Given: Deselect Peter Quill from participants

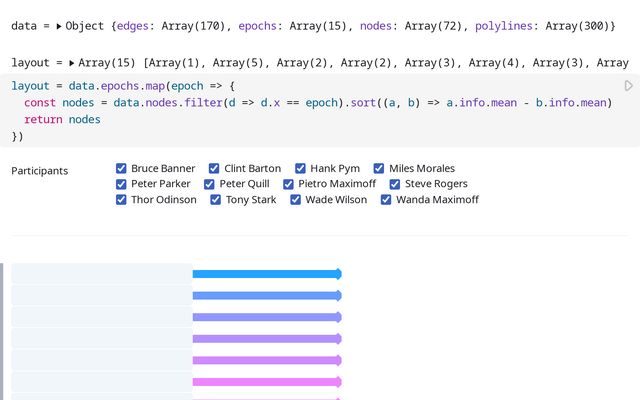Looking at the screenshot, I should (210, 184).
